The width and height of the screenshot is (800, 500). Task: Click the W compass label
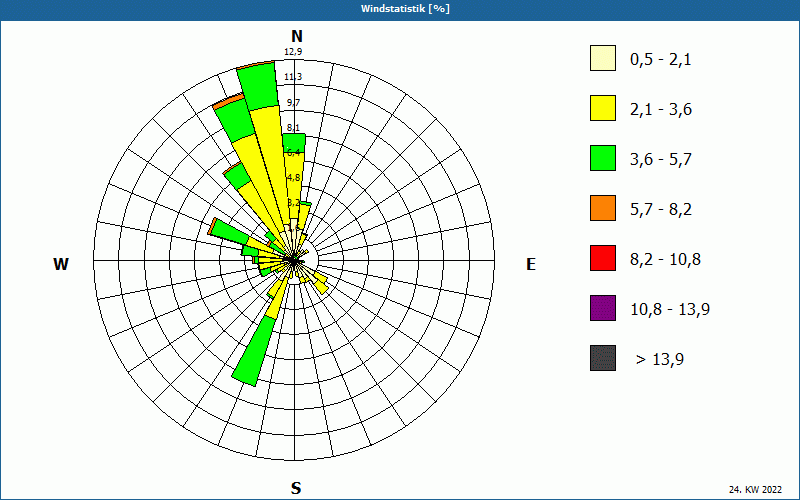[x=61, y=264]
